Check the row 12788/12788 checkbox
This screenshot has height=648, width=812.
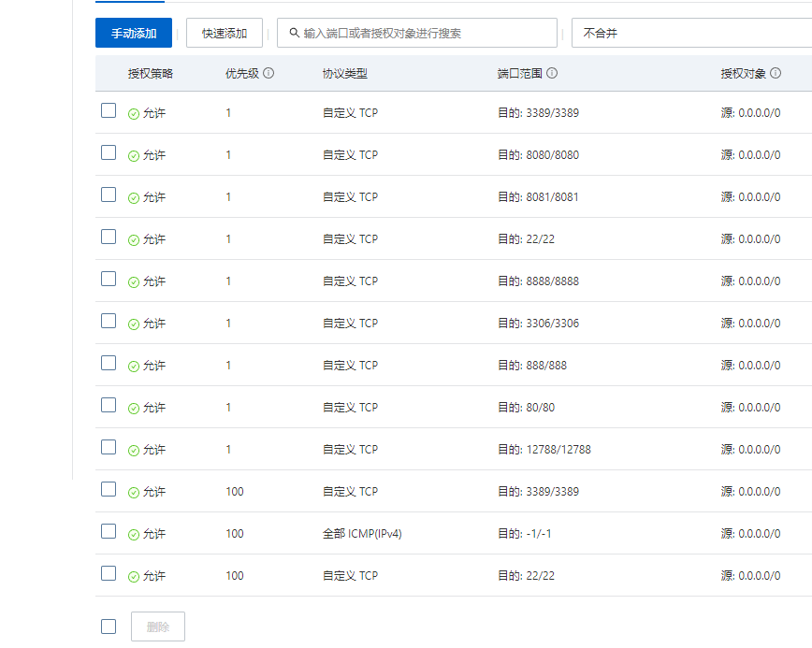coord(109,447)
